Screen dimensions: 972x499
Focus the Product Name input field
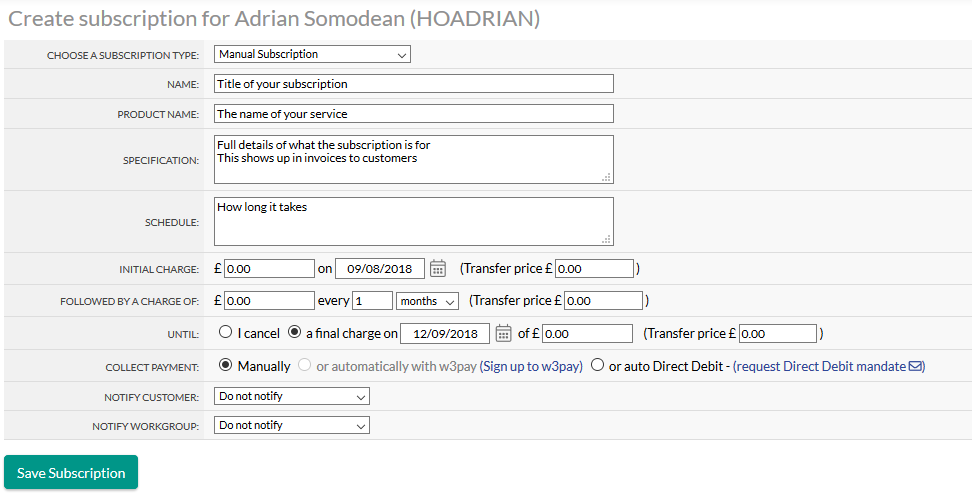(x=413, y=114)
